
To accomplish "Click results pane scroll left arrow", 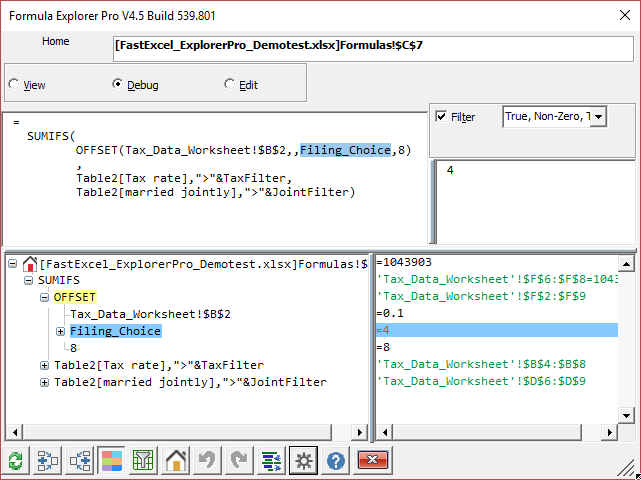I will click(x=385, y=432).
